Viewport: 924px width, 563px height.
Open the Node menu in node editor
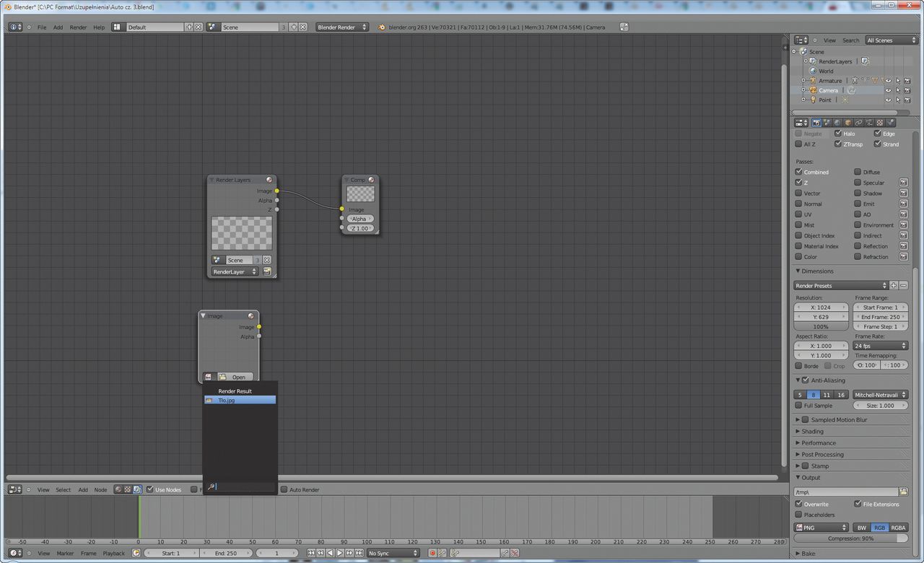pyautogui.click(x=100, y=490)
